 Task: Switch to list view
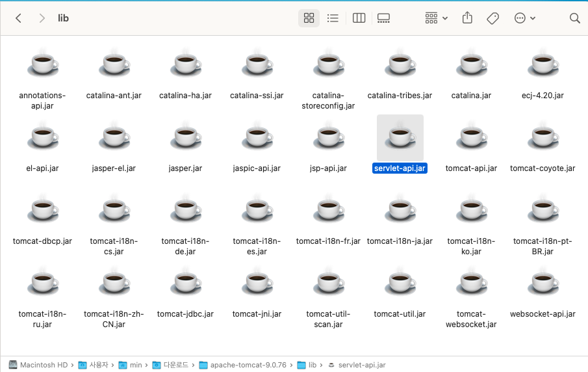333,18
